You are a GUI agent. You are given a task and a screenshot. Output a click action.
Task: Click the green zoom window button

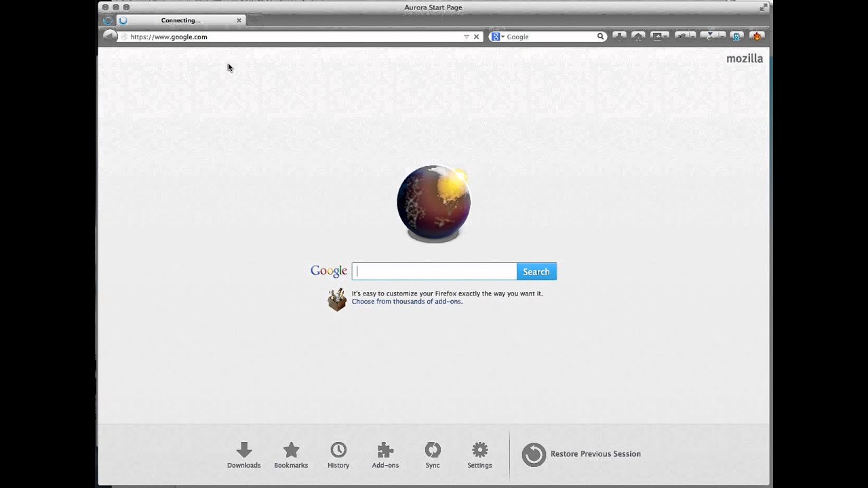[126, 7]
